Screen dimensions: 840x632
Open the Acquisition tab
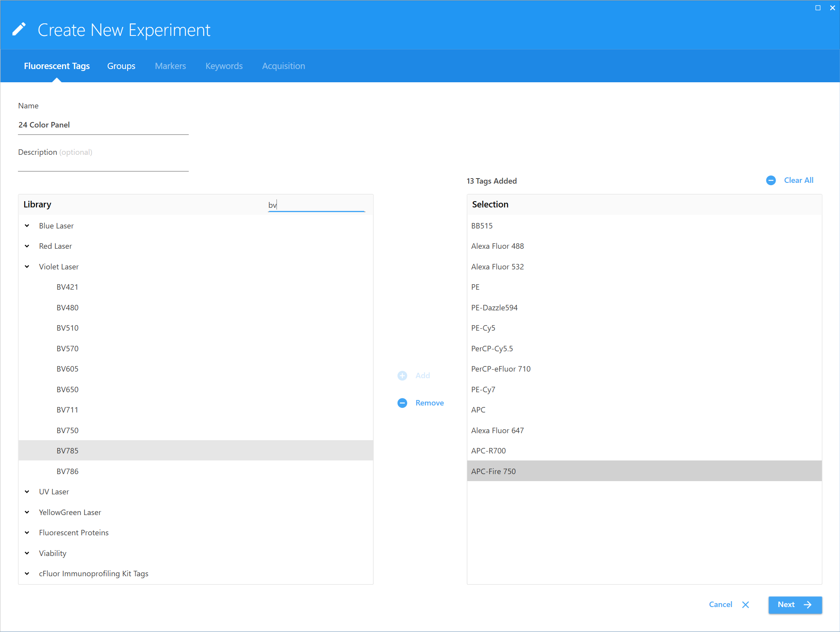[x=284, y=66]
